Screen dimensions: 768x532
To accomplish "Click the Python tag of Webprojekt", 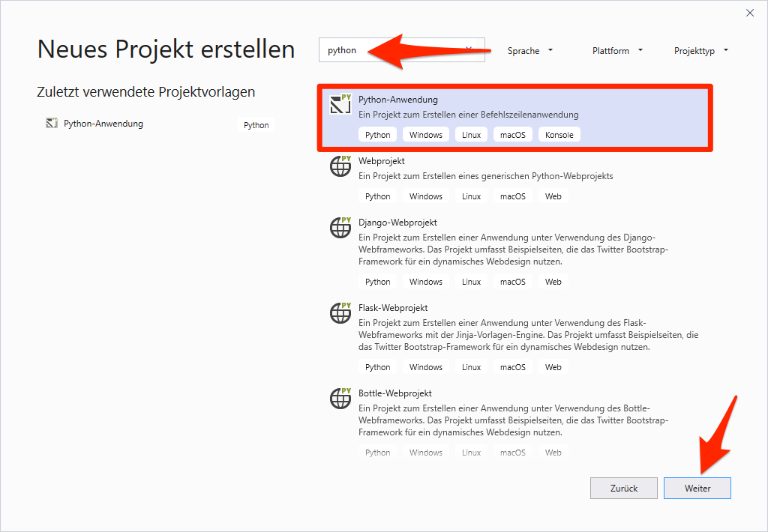I will click(x=378, y=196).
